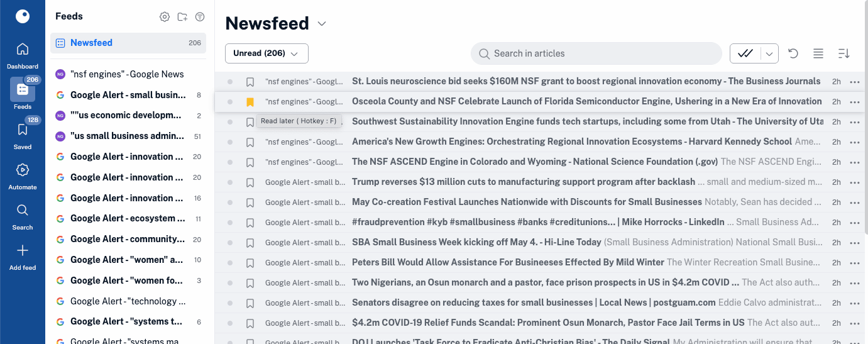Toggle read dot on Trump reverses cuts article

(x=230, y=182)
